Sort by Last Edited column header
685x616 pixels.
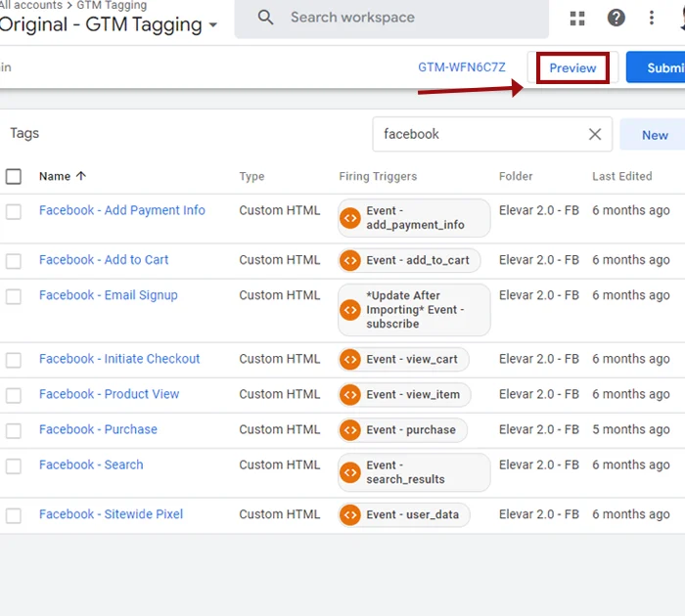(x=621, y=176)
